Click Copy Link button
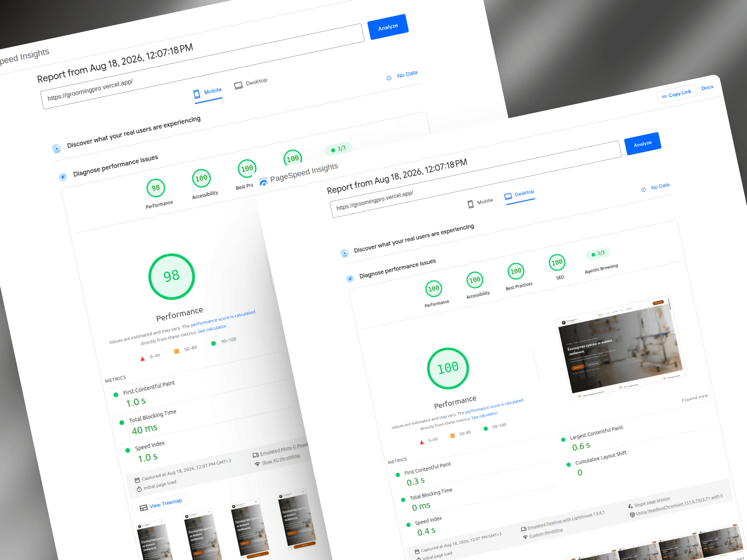The image size is (747, 560). coord(677,94)
